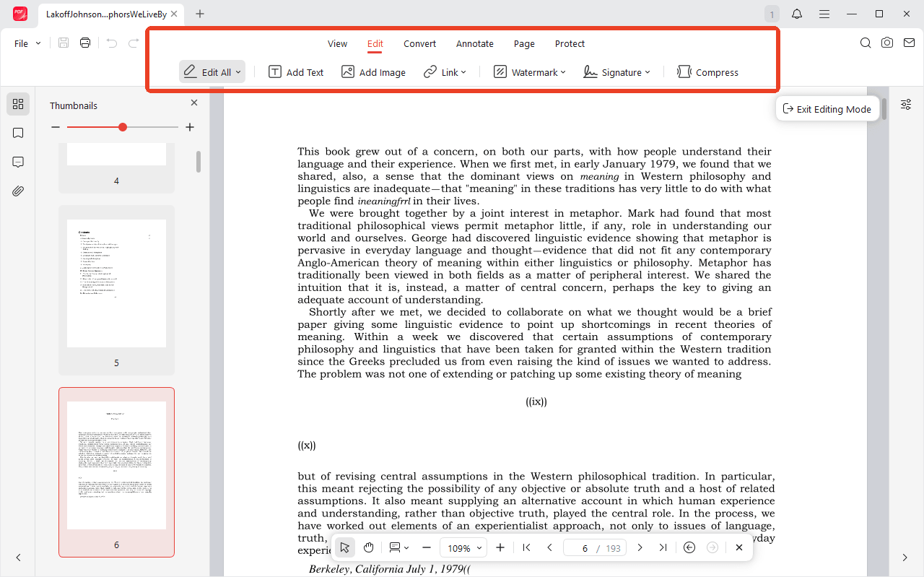Click the Compress button
This screenshot has width=924, height=577.
click(707, 72)
